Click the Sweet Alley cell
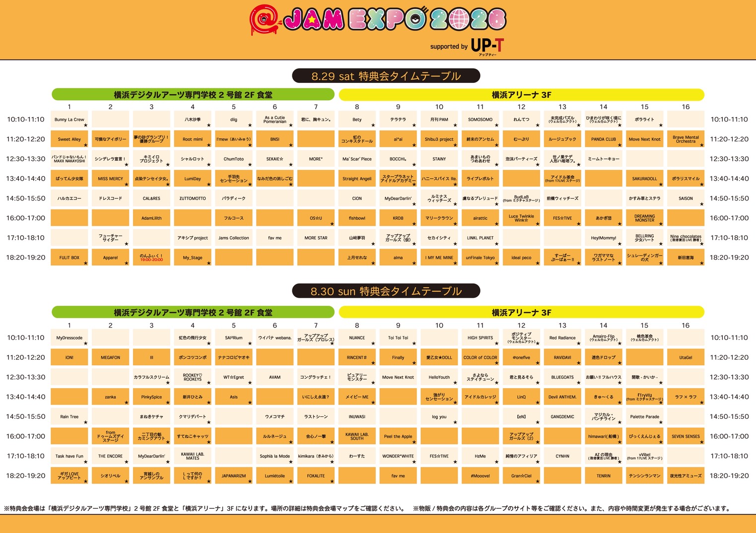This screenshot has width=756, height=533. [69, 139]
